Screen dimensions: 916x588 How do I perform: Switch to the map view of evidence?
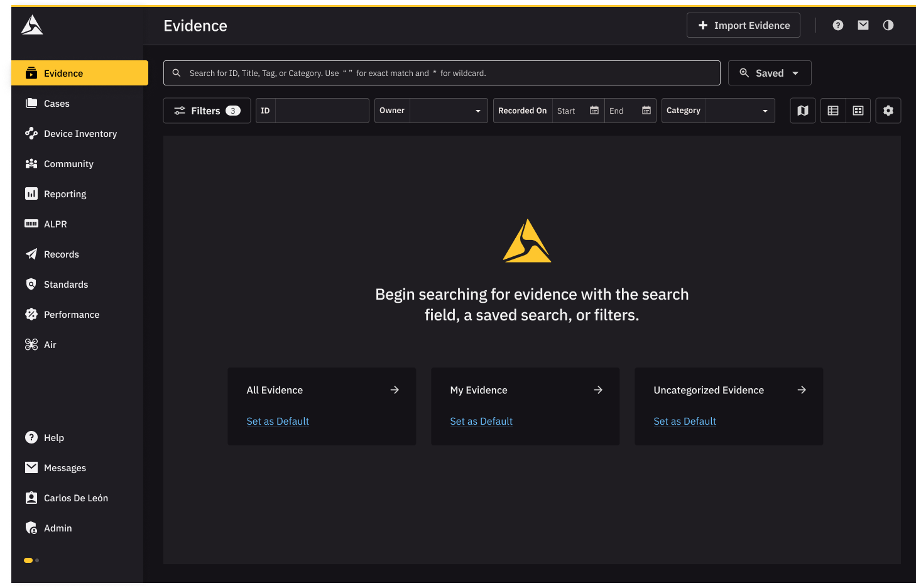[x=802, y=110]
